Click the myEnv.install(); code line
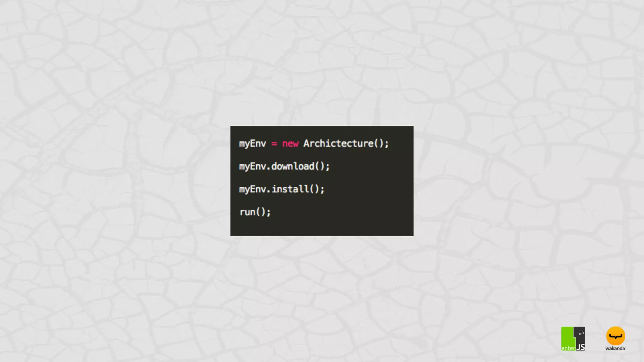Image resolution: width=644 pixels, height=362 pixels. pyautogui.click(x=282, y=189)
